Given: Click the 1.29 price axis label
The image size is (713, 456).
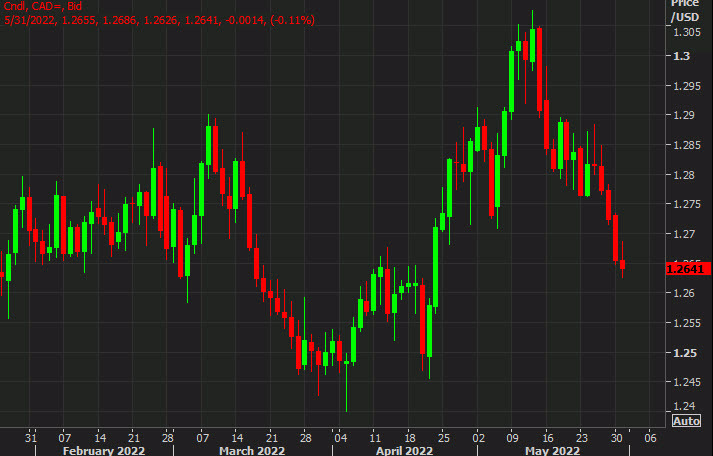Looking at the screenshot, I should tap(684, 115).
